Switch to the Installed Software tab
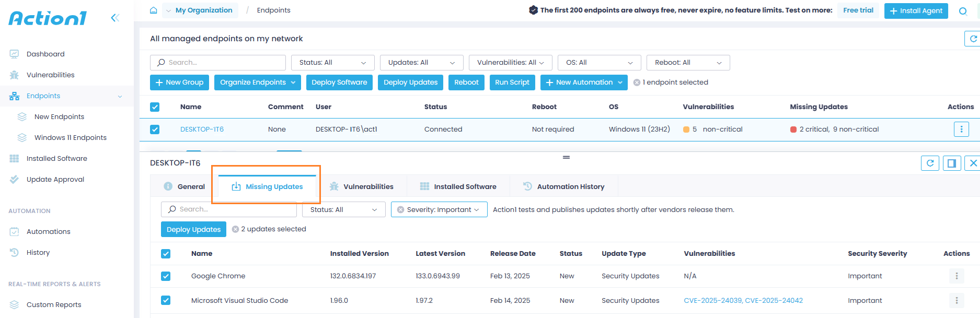The height and width of the screenshot is (318, 980). [x=458, y=187]
